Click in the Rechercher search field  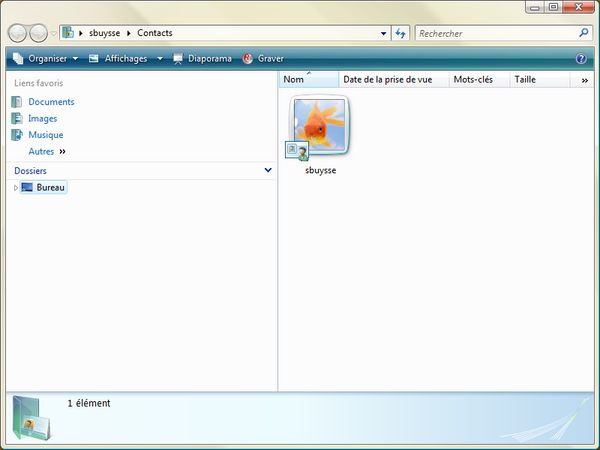(494, 33)
